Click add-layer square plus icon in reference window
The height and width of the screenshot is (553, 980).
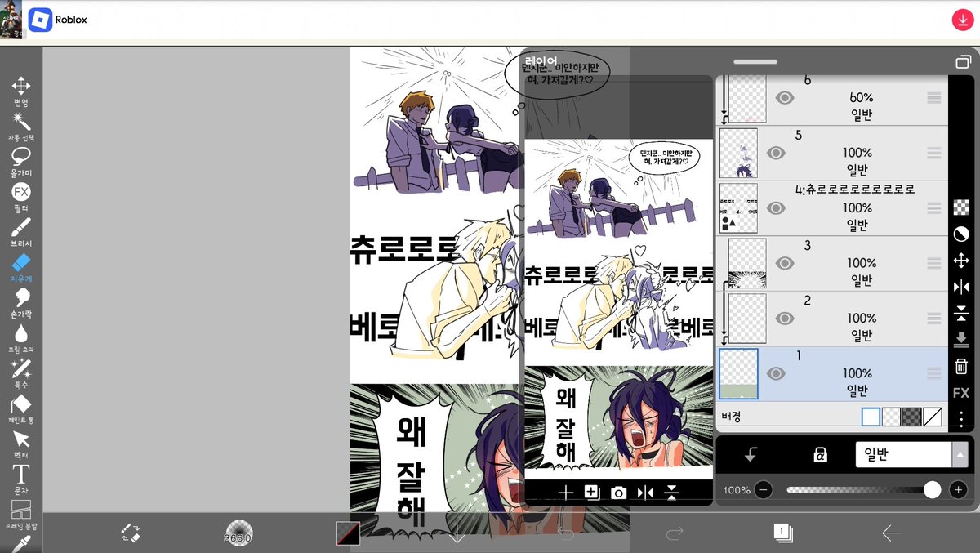click(592, 492)
